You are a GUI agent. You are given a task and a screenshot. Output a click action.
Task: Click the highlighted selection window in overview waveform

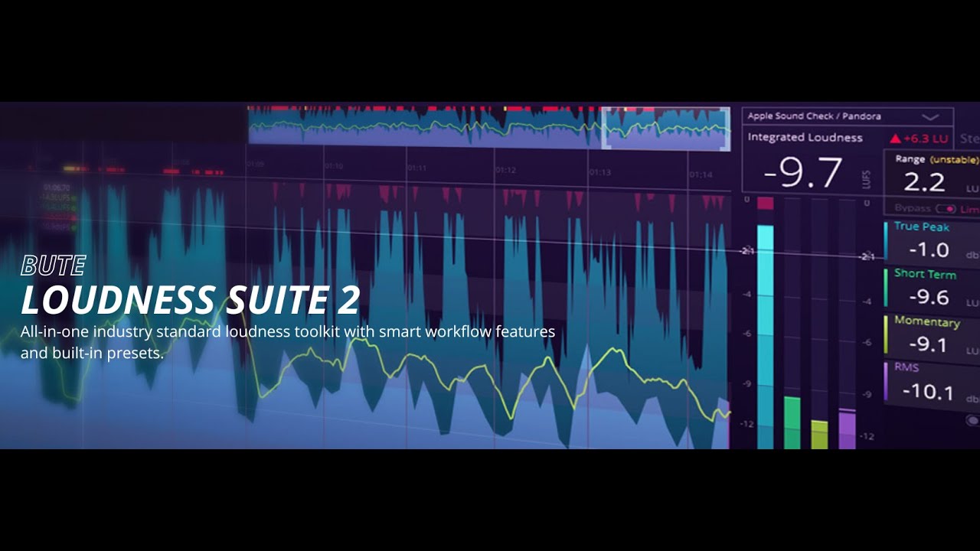(x=665, y=128)
